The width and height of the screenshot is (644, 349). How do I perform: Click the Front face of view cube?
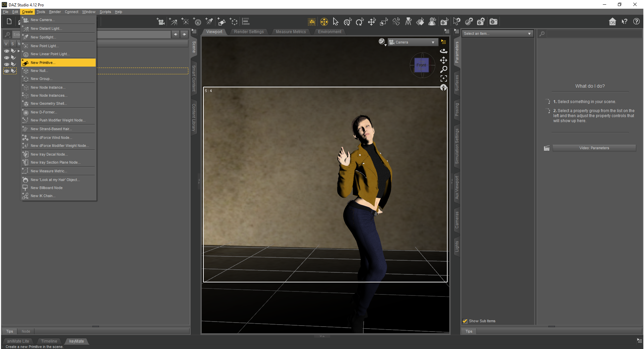tap(422, 65)
